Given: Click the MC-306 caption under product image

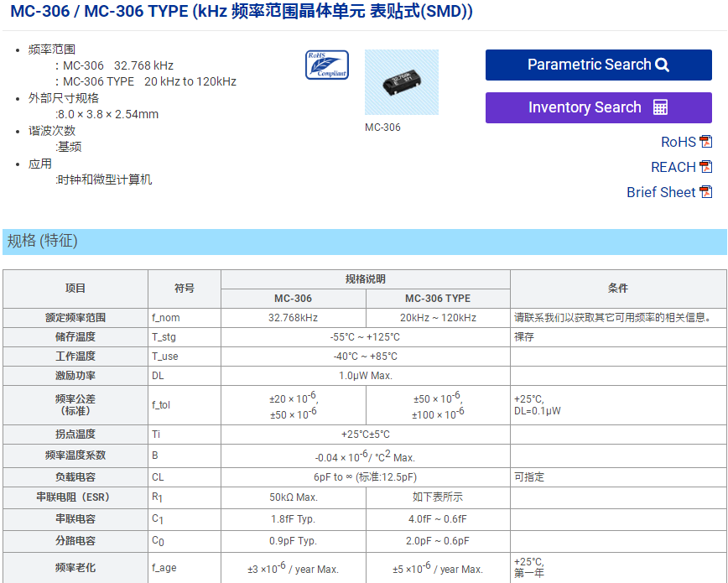Looking at the screenshot, I should 382,128.
